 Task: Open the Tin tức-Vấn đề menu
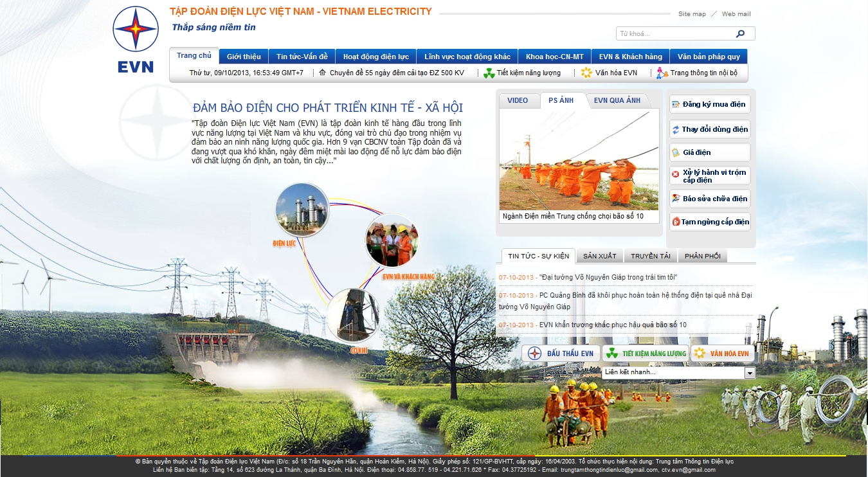pos(302,57)
